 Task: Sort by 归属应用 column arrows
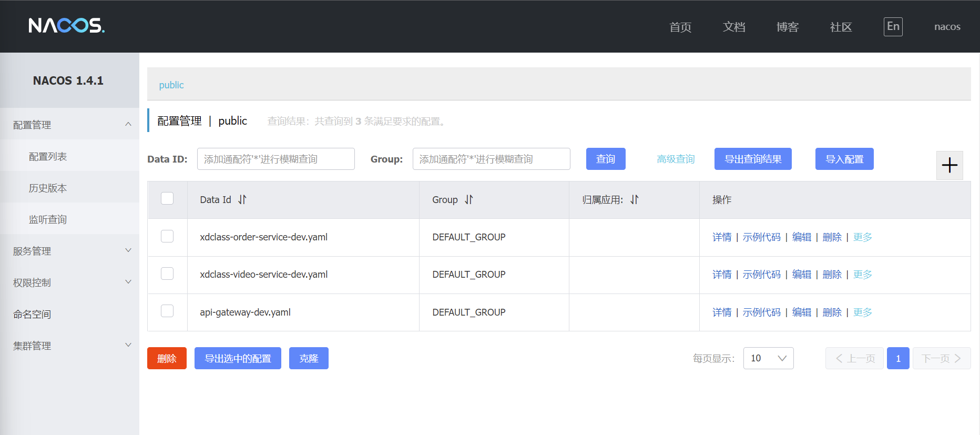[635, 200]
